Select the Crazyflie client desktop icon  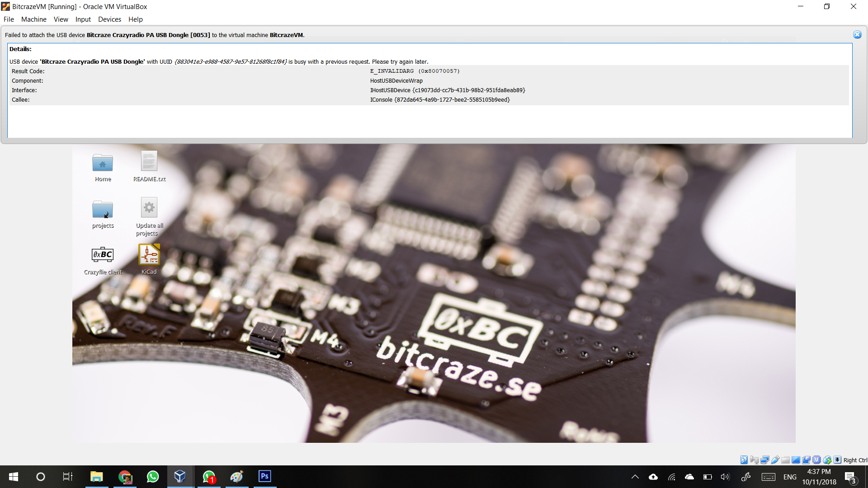coord(103,255)
